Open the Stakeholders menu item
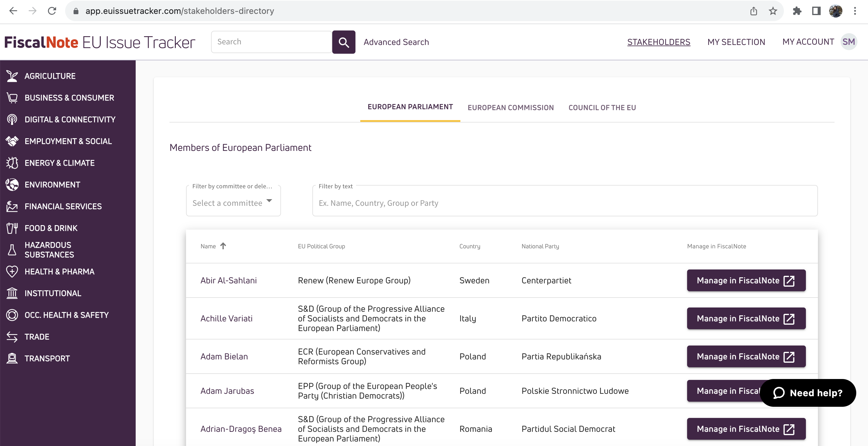 click(659, 42)
